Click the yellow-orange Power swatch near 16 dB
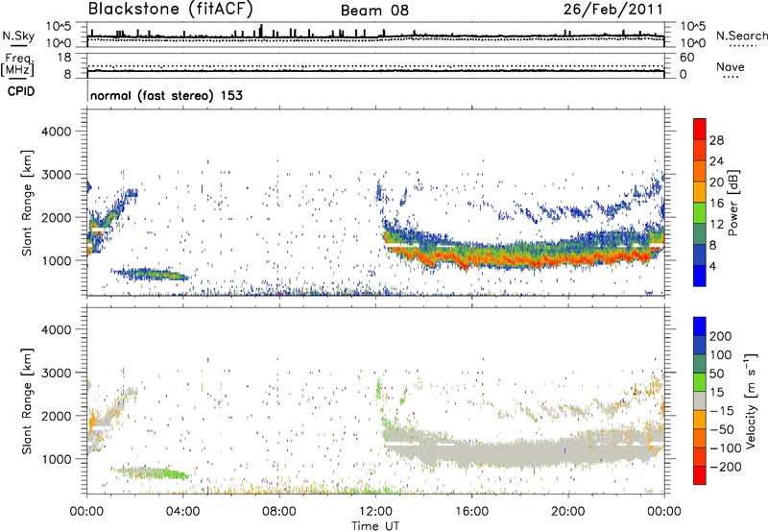This screenshot has width=768, height=532. coord(700,192)
